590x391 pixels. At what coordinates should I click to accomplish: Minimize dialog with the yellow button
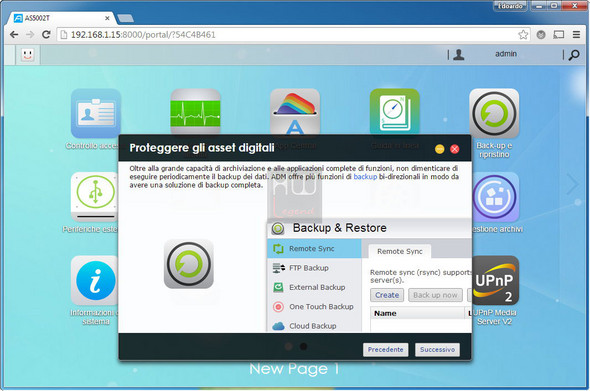point(439,149)
